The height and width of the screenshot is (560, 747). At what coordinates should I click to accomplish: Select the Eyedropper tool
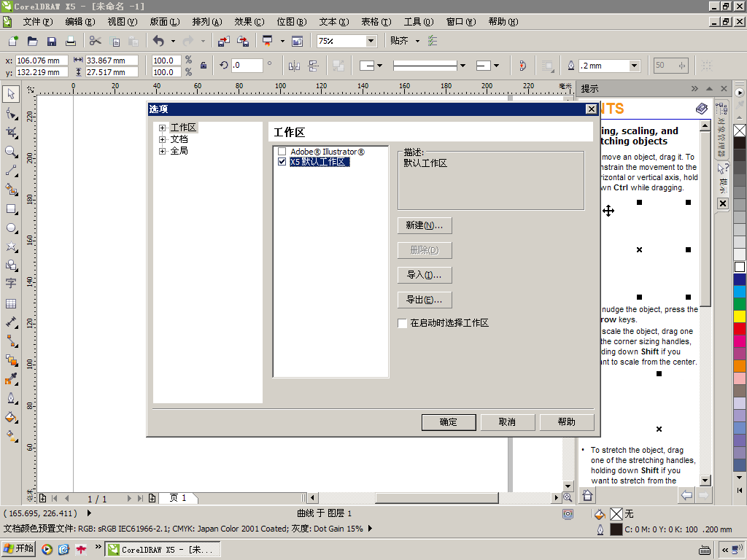click(11, 379)
